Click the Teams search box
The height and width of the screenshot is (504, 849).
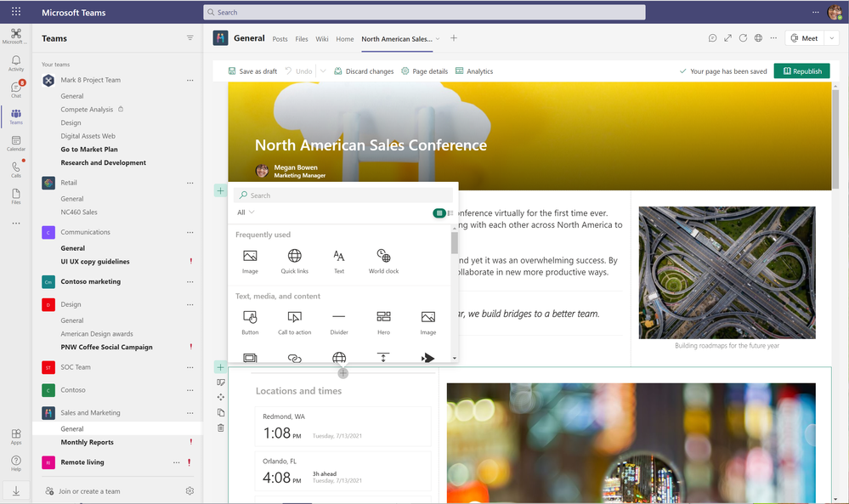(425, 12)
